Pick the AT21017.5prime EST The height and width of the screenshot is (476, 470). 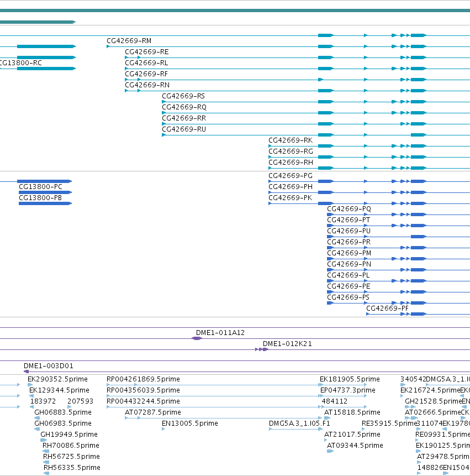[x=352, y=435]
